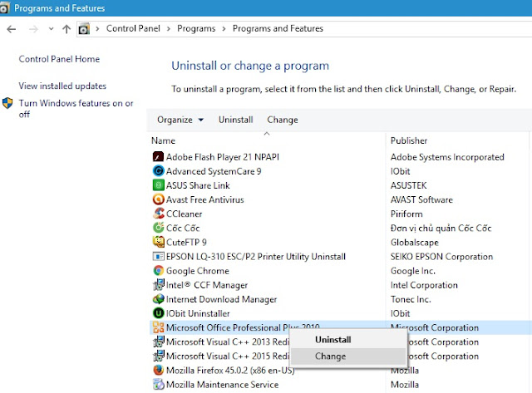Click the Programs and Features title bar icon
532x393 pixels.
click(x=3, y=8)
